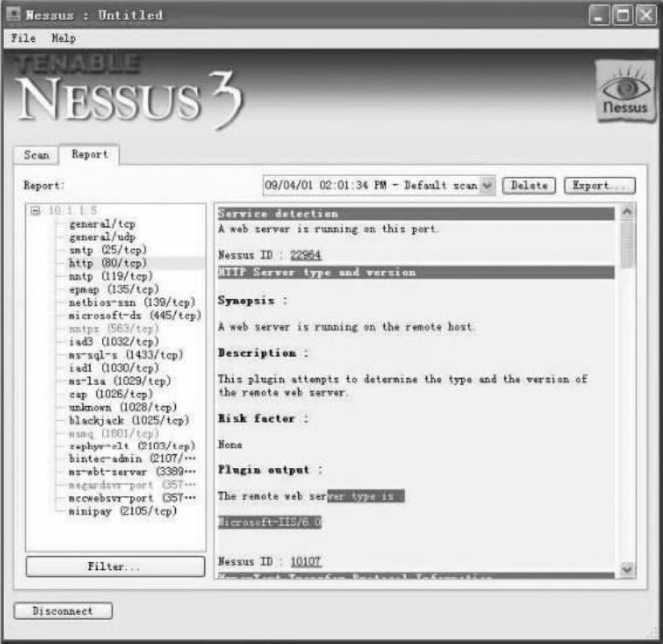
Task: Open the Help menu
Action: 63,38
